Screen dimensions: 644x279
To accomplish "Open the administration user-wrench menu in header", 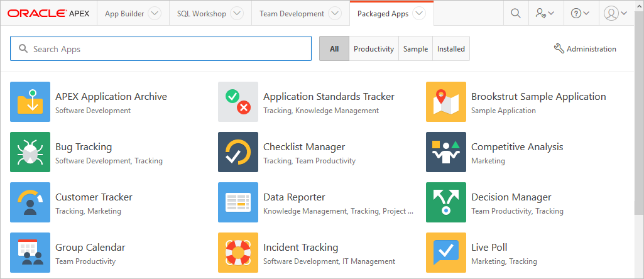I will pos(545,13).
